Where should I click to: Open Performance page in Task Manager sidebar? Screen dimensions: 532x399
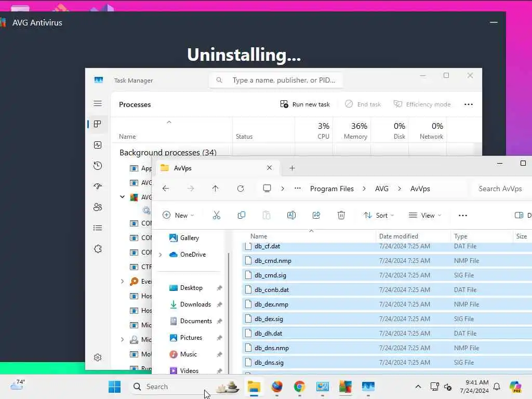(x=98, y=145)
